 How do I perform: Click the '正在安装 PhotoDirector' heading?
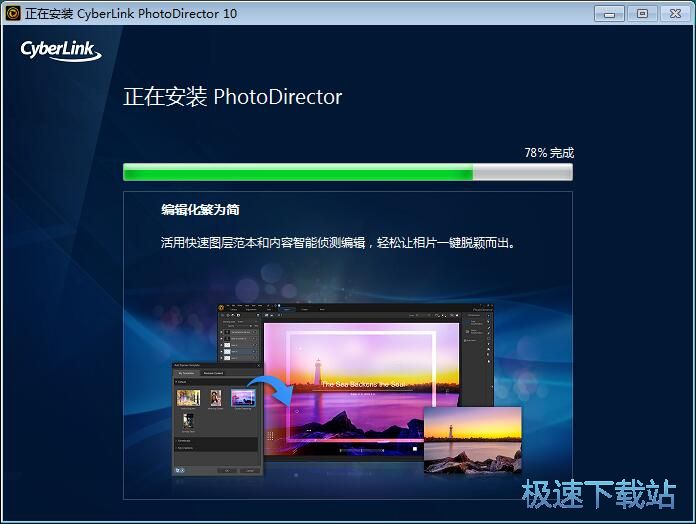[233, 97]
